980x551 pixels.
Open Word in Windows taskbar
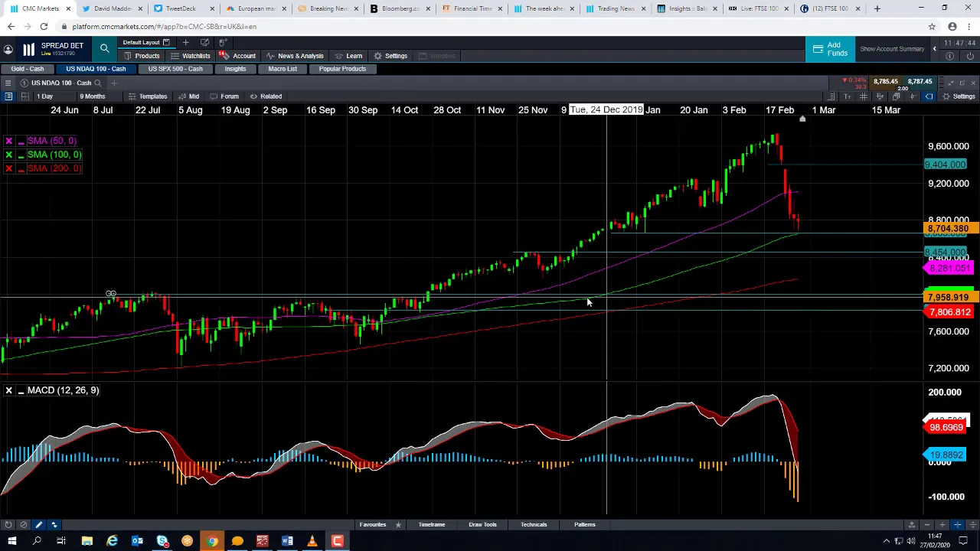287,542
